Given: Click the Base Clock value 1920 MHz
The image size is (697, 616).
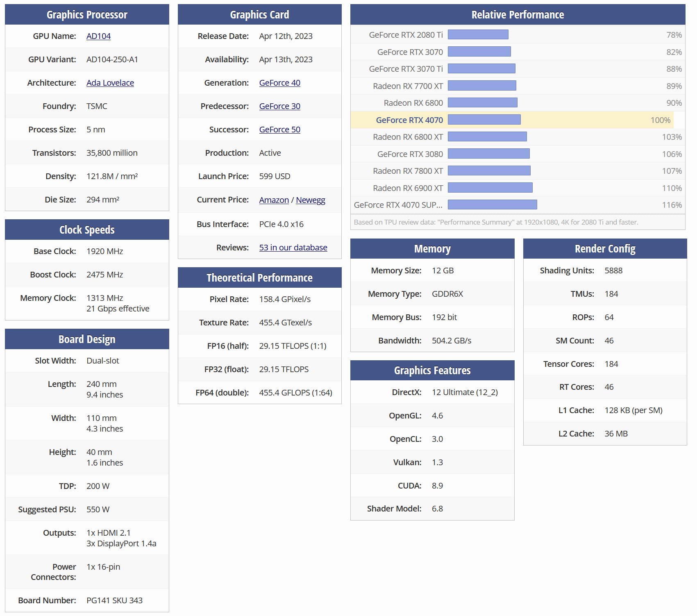Looking at the screenshot, I should 104,251.
